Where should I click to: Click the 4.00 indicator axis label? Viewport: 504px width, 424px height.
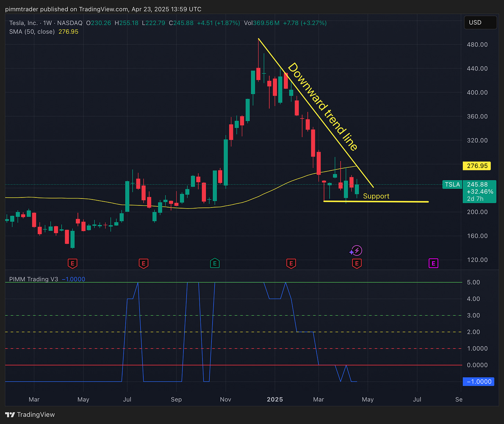[473, 299]
